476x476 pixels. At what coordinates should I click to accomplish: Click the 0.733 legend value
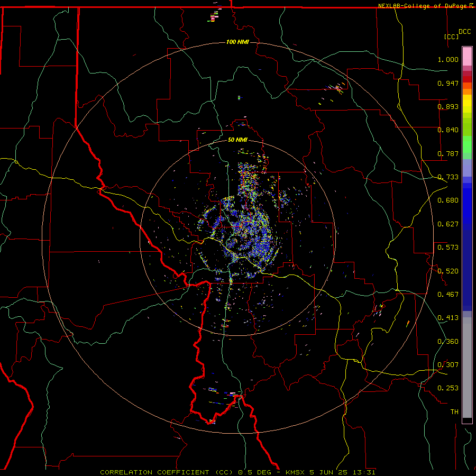pos(448,177)
